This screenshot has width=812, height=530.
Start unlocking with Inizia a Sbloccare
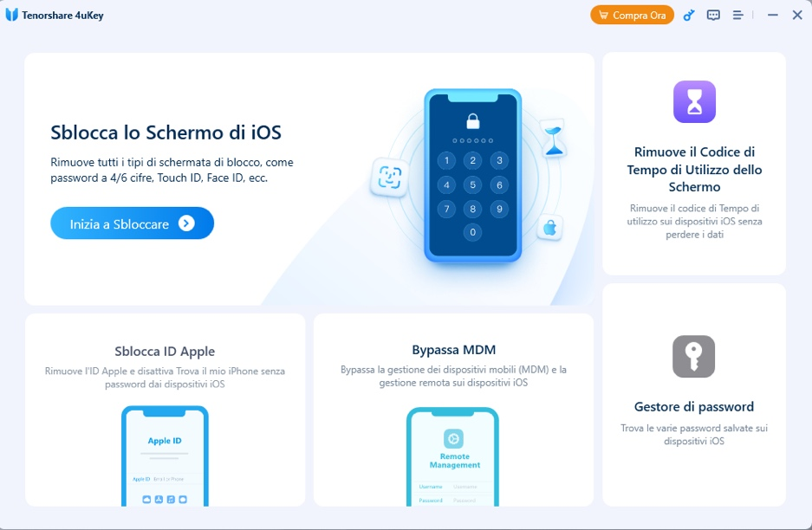coord(132,223)
